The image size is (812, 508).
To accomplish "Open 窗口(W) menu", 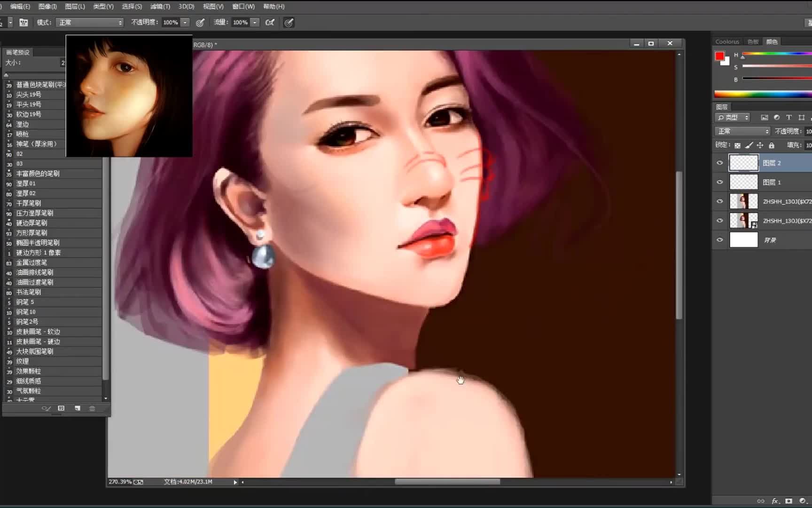I will (243, 7).
